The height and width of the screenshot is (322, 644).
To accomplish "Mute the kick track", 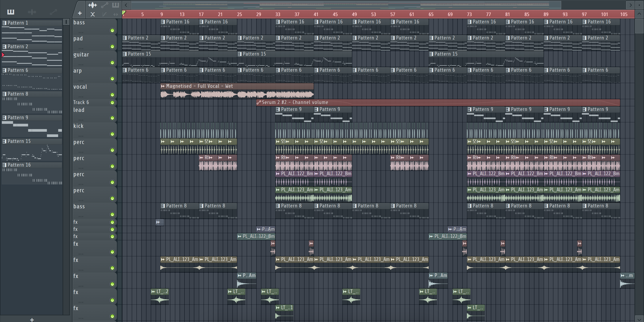I will [x=112, y=134].
